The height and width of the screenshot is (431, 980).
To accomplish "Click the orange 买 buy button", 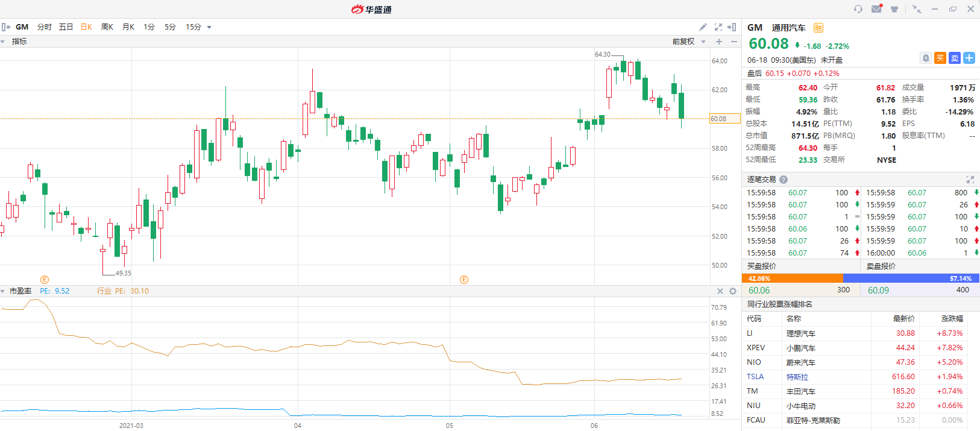I will 940,58.
